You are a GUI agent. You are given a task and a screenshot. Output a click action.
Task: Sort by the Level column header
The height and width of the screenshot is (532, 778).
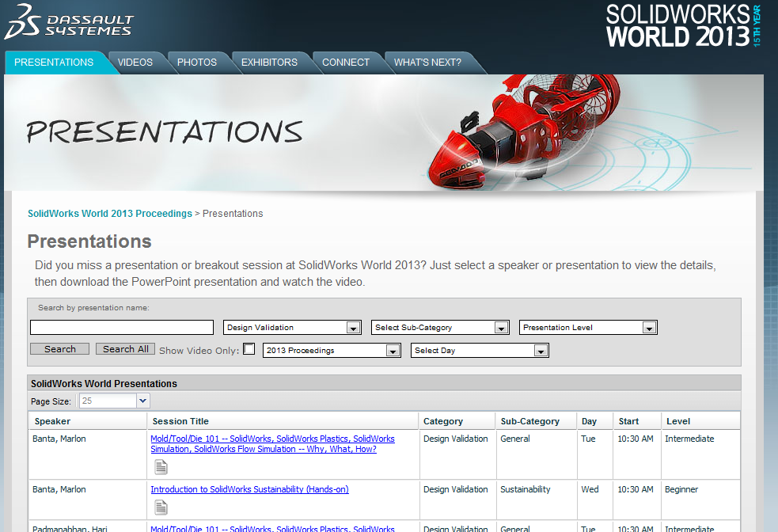tap(700, 421)
